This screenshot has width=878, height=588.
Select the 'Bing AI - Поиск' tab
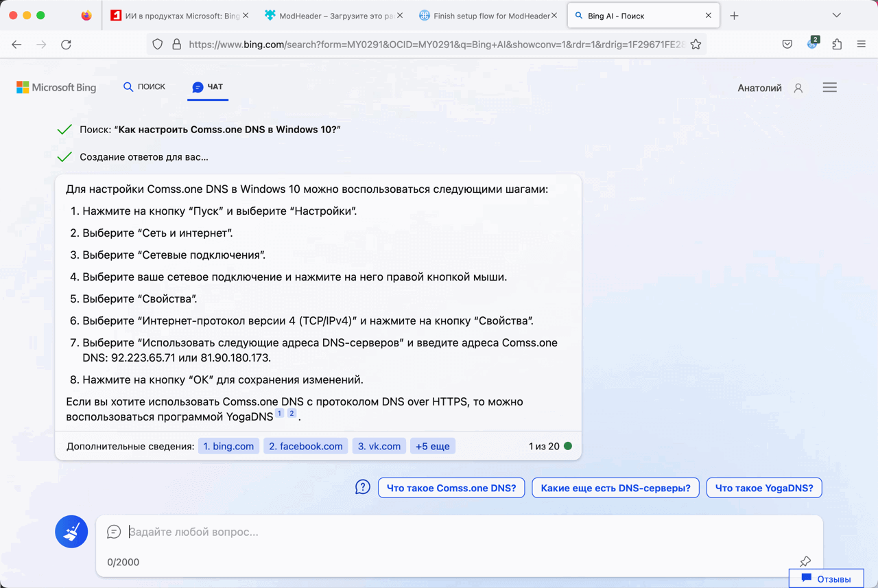pos(643,16)
